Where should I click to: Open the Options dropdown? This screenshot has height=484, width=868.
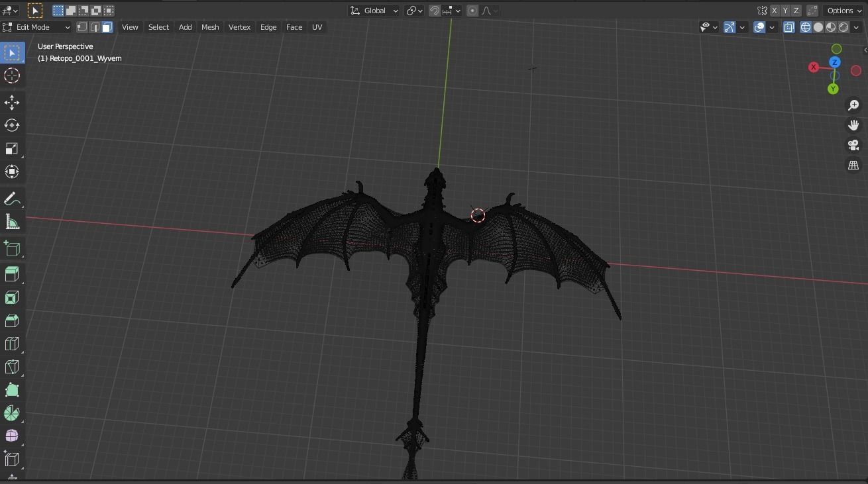point(844,11)
